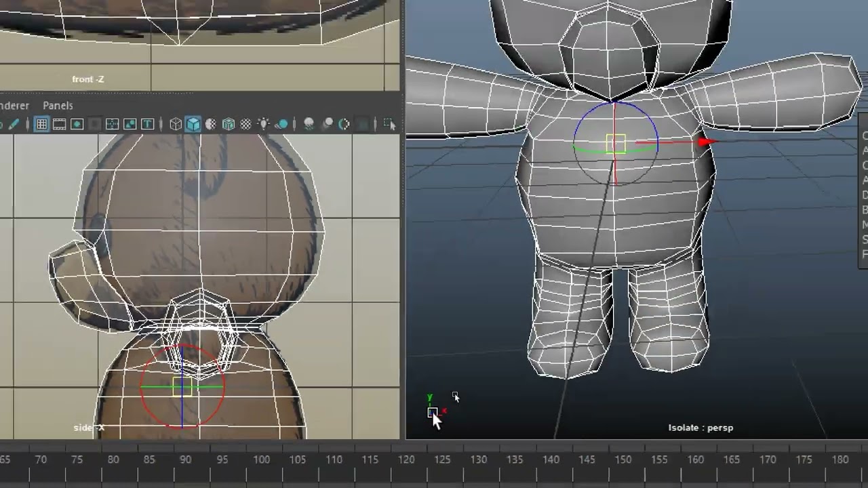The width and height of the screenshot is (868, 488).
Task: Switch to Wireframe shading mode
Action: click(176, 124)
